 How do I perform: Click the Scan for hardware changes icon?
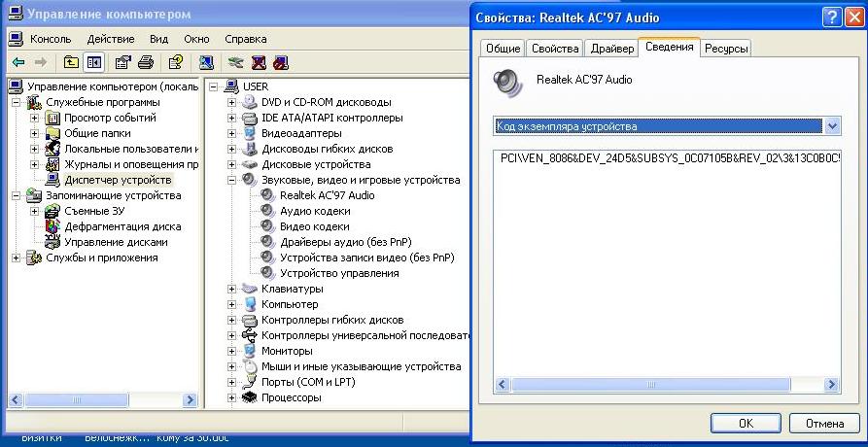206,62
